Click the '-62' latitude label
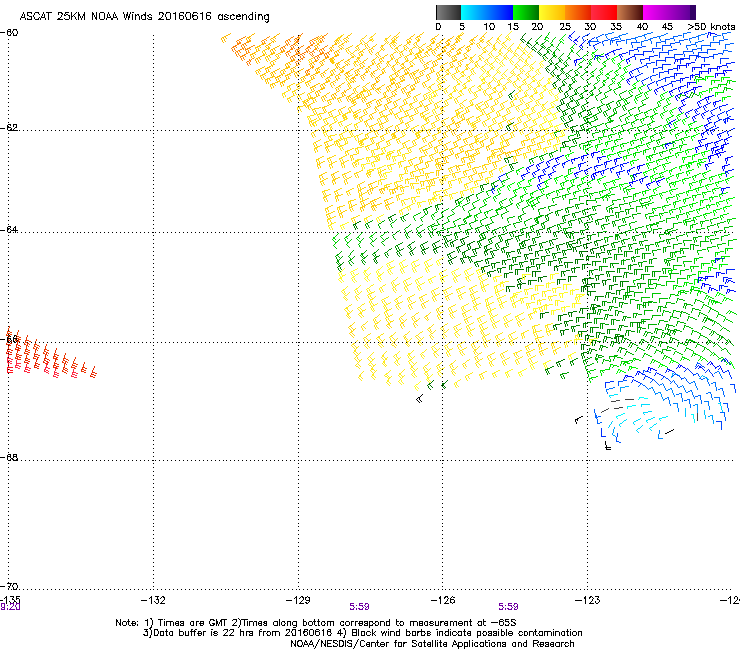 pos(9,128)
